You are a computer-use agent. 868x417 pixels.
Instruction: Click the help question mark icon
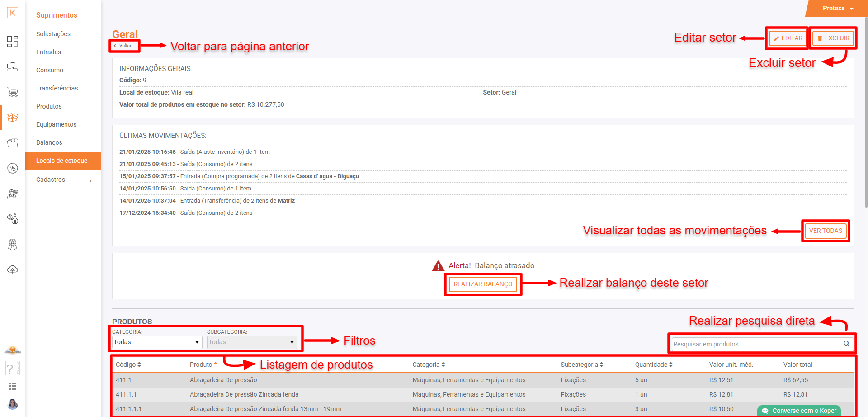coord(10,369)
